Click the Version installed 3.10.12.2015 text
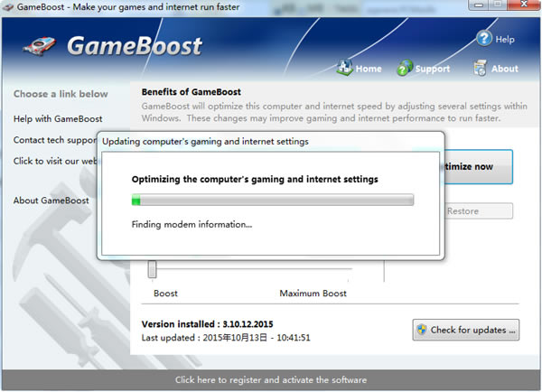This screenshot has height=392, width=542. point(207,324)
